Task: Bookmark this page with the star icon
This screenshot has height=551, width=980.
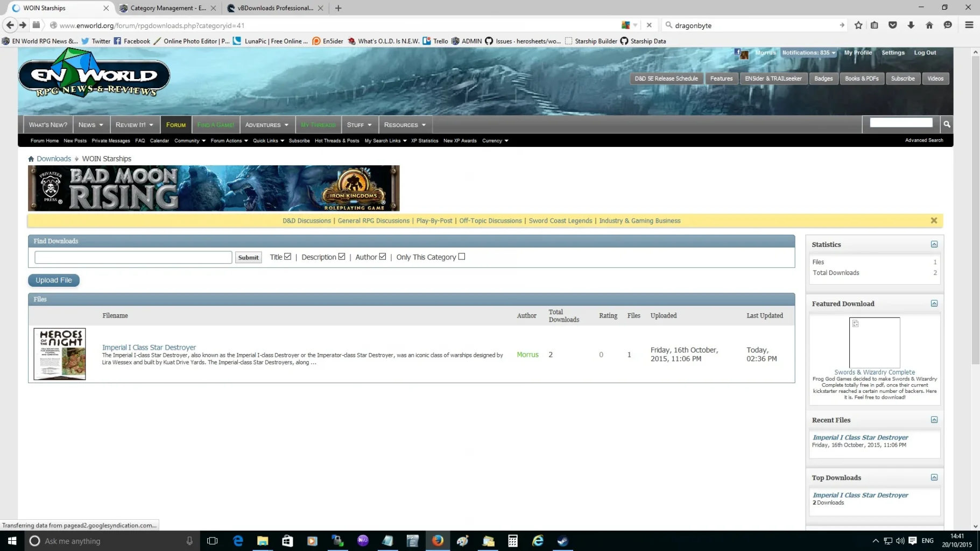Action: click(x=858, y=25)
